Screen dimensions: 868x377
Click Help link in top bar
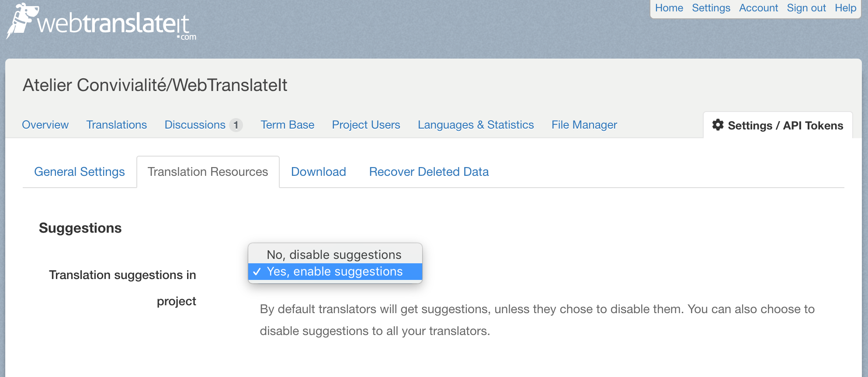tap(845, 8)
